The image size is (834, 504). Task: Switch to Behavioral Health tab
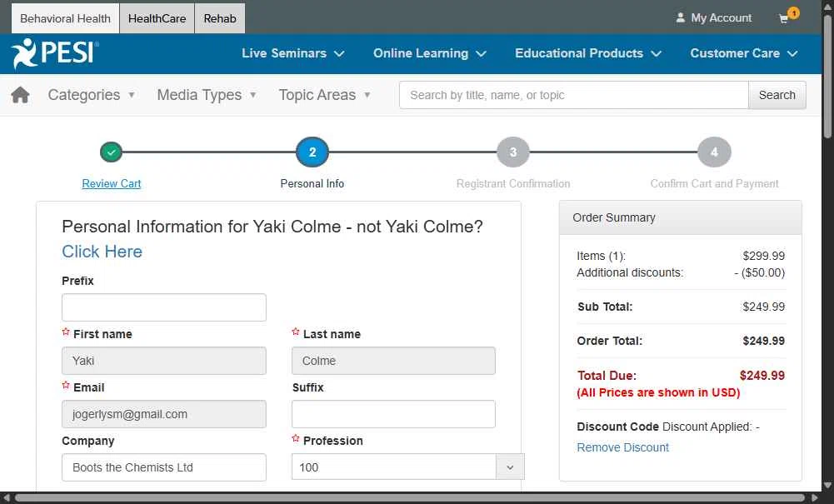(66, 18)
